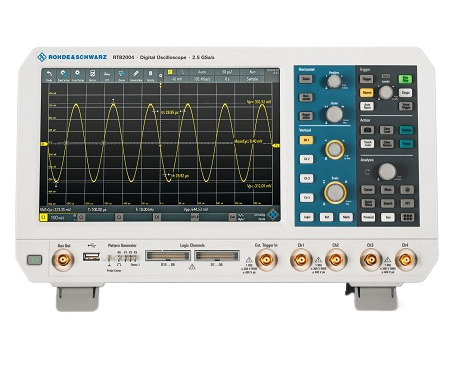Tap the on-screen toolbar settings gear icon
The width and height of the screenshot is (454, 366).
pyautogui.click(x=160, y=76)
